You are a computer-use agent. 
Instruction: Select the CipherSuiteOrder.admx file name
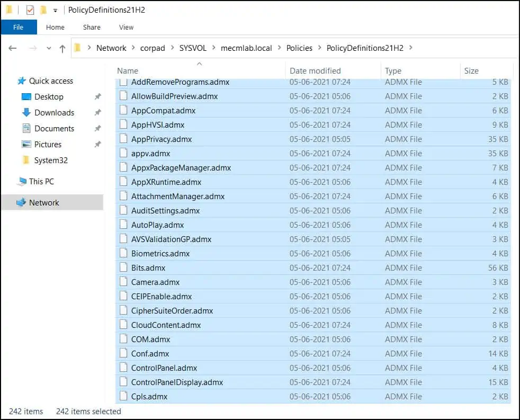(172, 311)
